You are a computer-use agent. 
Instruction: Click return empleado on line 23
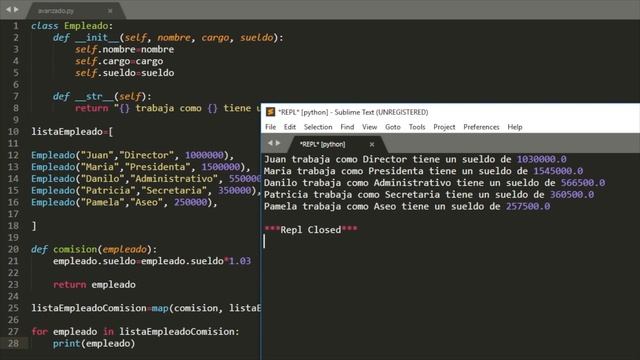[94, 284]
